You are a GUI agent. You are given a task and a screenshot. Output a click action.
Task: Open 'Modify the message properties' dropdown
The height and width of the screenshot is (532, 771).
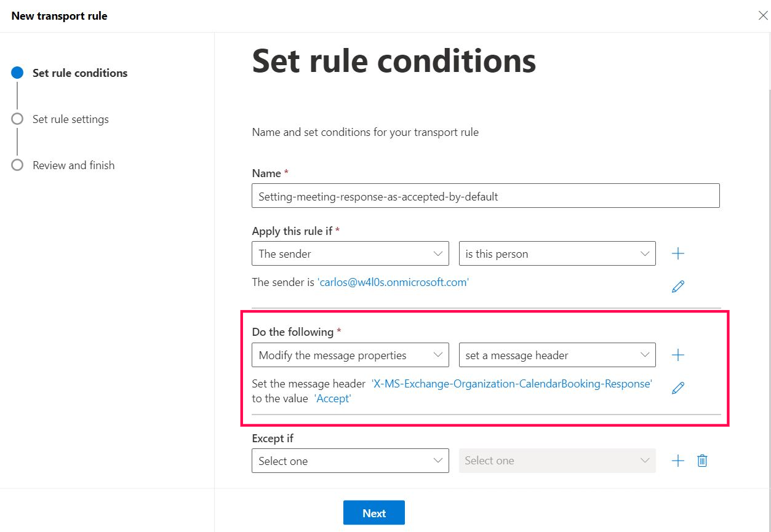click(350, 355)
